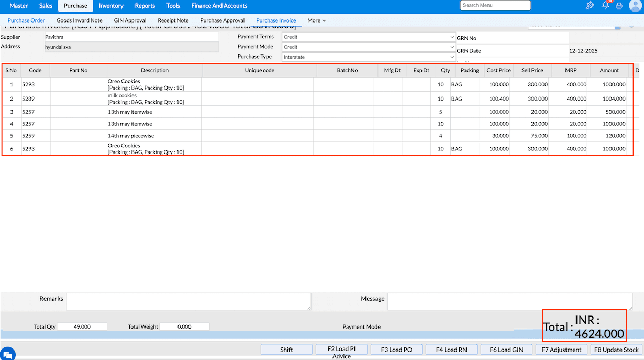Select the Purchase Type dropdown

pyautogui.click(x=369, y=57)
